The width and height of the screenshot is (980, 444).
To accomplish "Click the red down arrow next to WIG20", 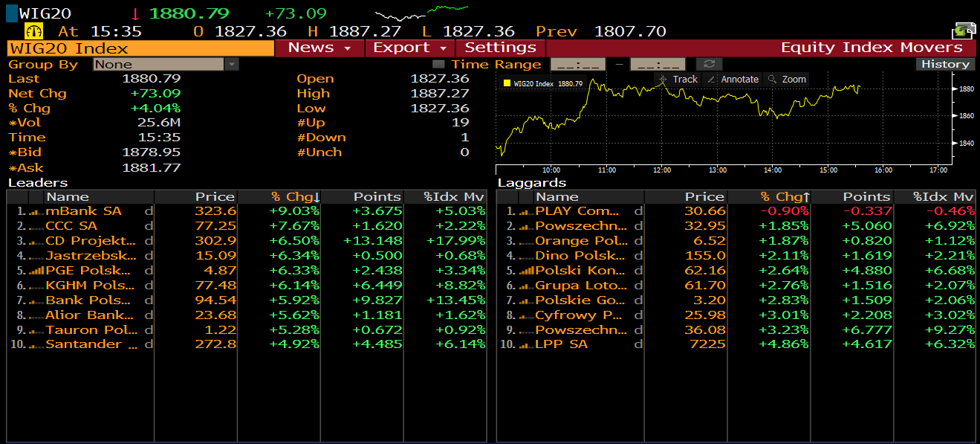I will tap(135, 13).
